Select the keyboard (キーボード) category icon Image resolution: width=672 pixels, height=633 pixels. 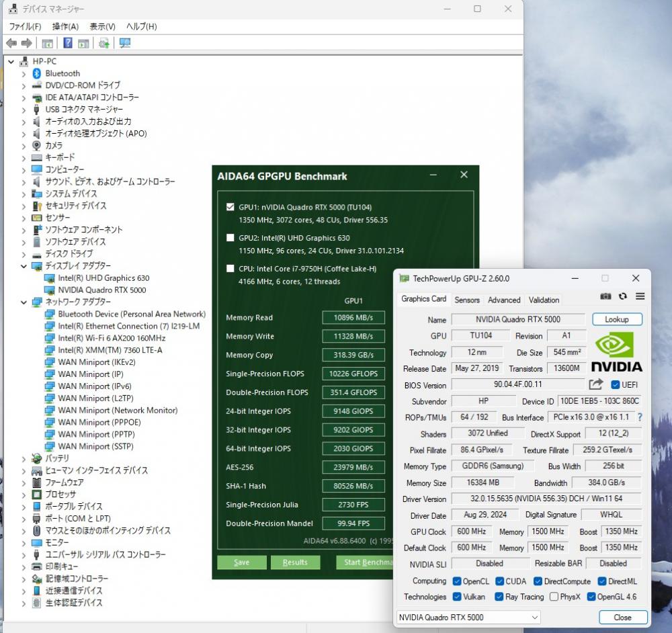point(37,157)
